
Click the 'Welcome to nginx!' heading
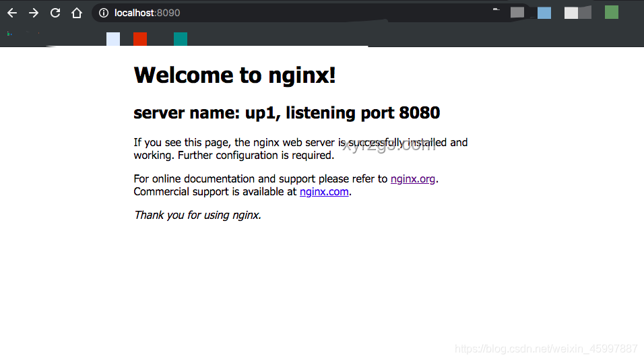[x=234, y=75]
